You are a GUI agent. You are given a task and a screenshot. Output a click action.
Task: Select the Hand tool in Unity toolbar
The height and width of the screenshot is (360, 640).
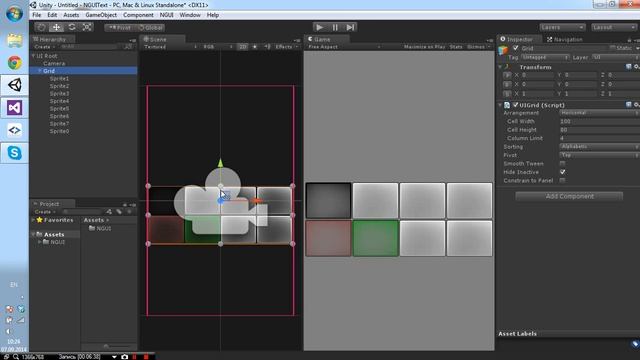pos(41,27)
